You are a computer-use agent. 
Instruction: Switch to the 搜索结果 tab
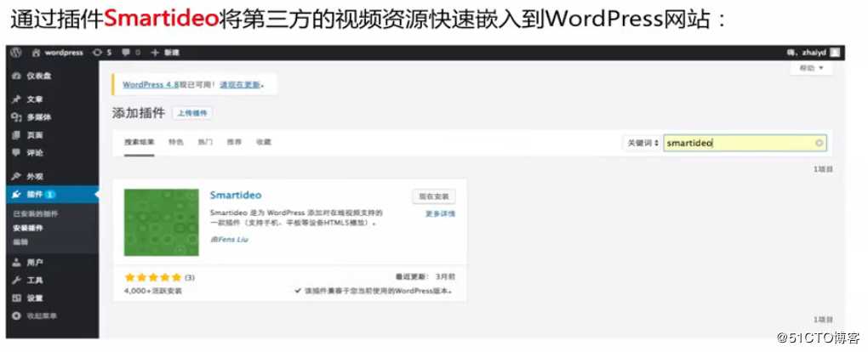(x=140, y=142)
